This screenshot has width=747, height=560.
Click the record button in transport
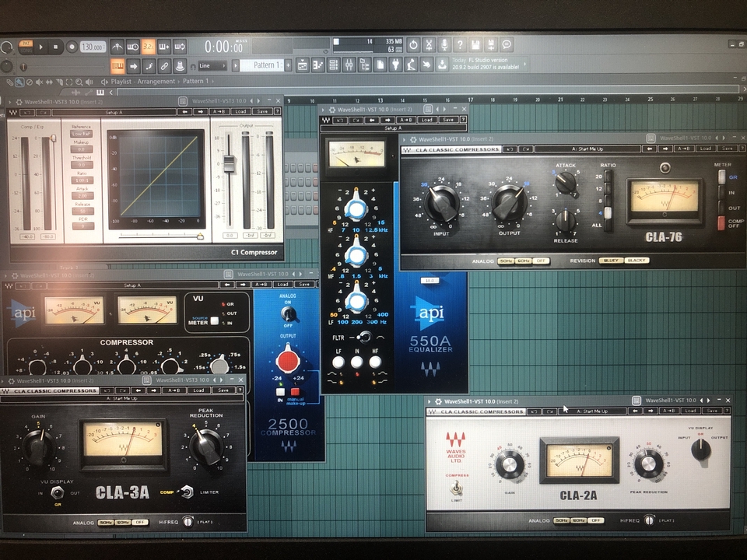pyautogui.click(x=72, y=47)
